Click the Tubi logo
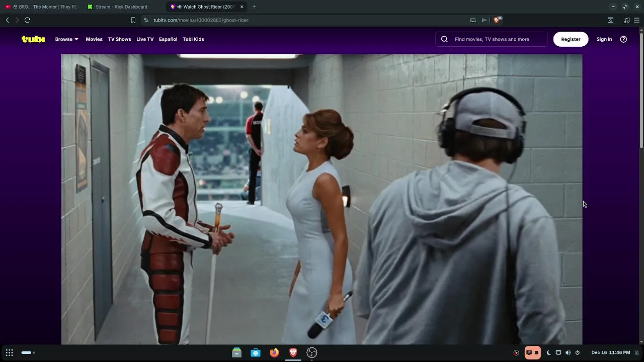Image resolution: width=644 pixels, height=362 pixels. [x=33, y=39]
